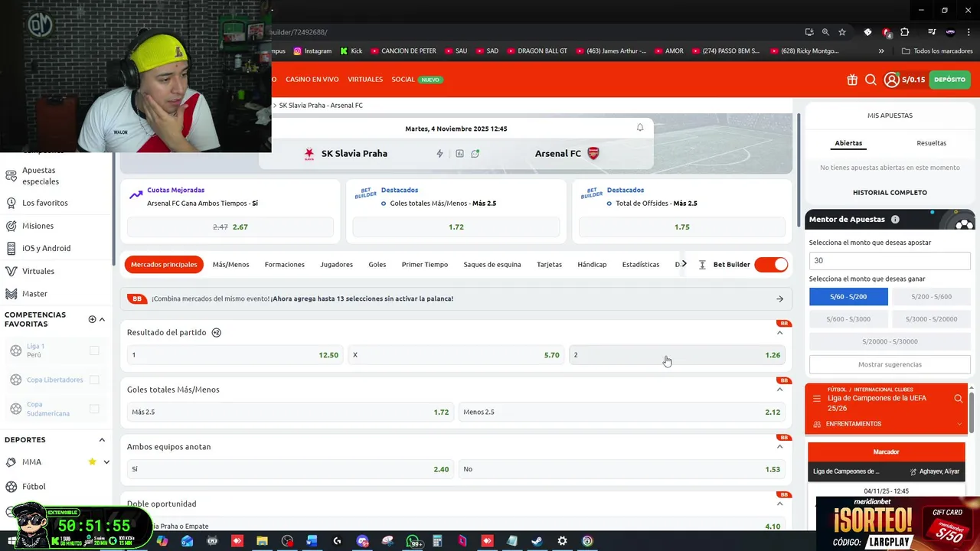
Task: Open Casino en Vivo menu
Action: pos(312,80)
